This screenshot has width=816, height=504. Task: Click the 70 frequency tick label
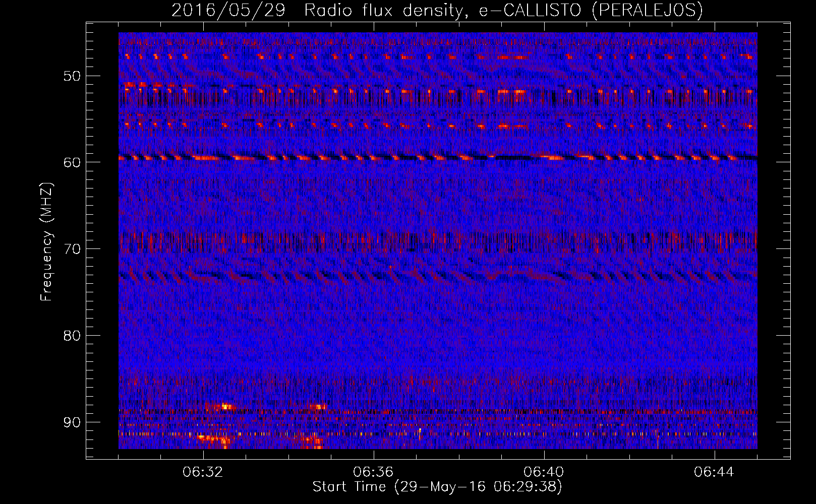coord(72,249)
